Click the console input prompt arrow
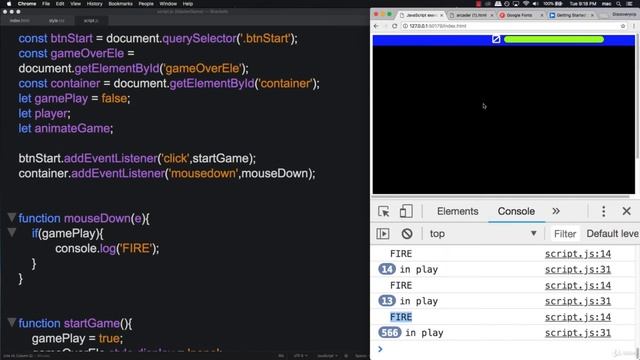Screen dimensions: 640x360 point(380,349)
